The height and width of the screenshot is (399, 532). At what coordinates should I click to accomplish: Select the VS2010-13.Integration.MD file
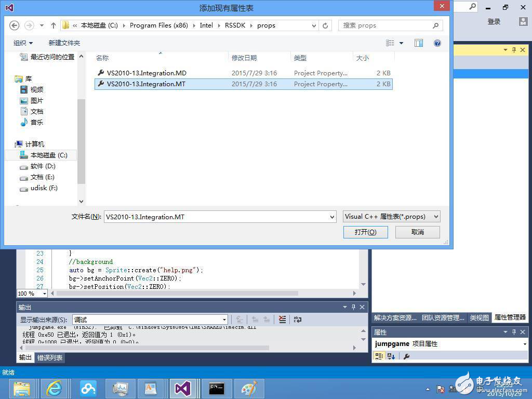pos(146,73)
